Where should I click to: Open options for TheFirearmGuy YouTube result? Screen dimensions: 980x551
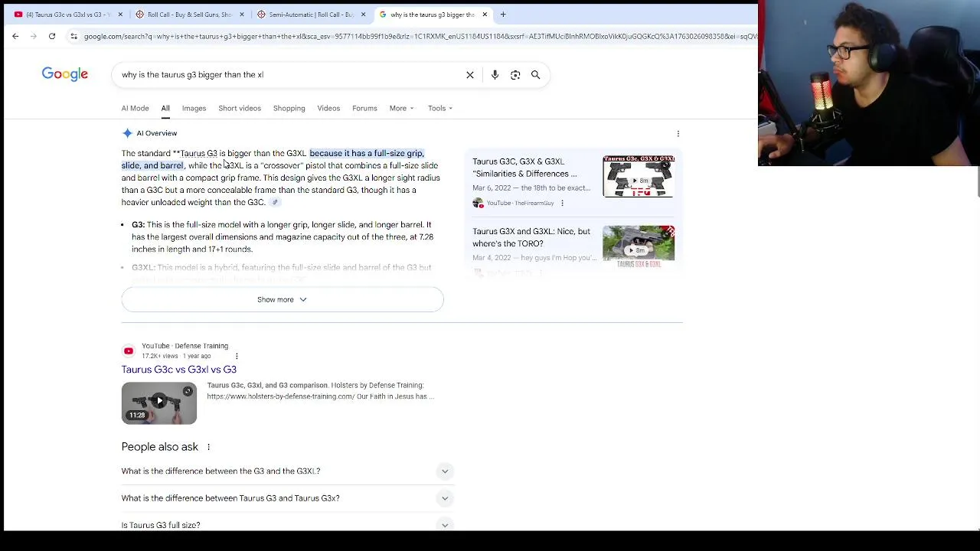coord(562,204)
